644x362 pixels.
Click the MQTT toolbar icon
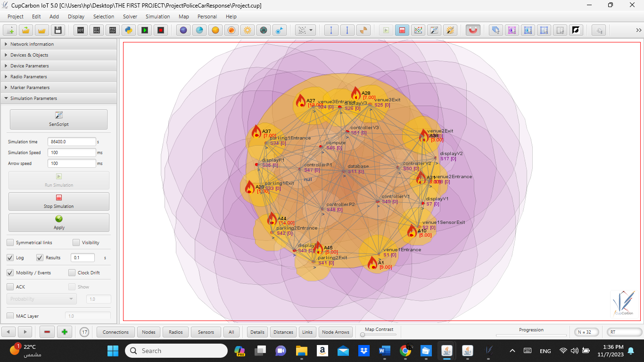click(112, 30)
